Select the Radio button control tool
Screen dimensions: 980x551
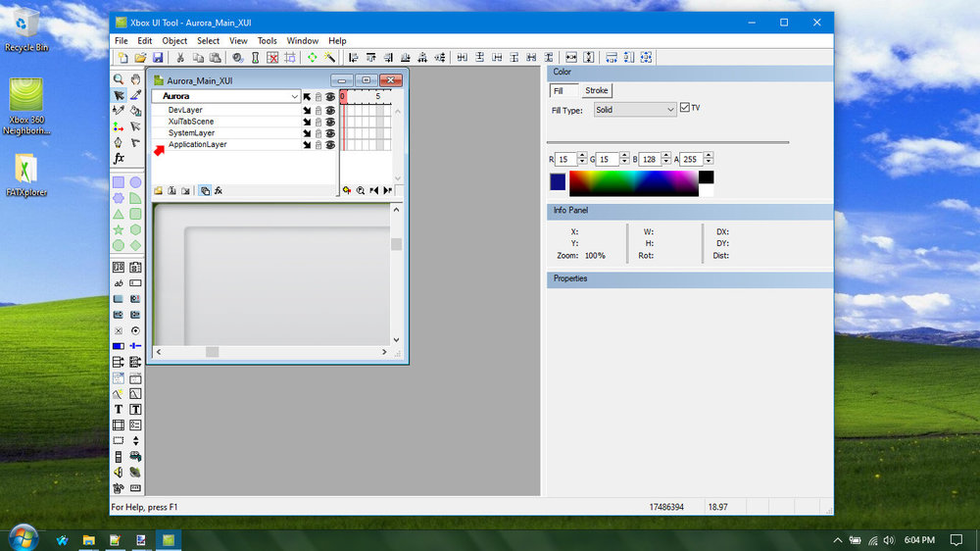click(135, 330)
